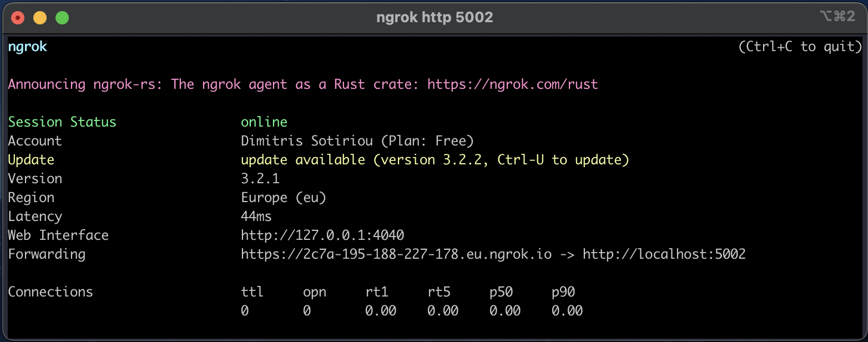Click the 'rt1' column header

click(377, 292)
